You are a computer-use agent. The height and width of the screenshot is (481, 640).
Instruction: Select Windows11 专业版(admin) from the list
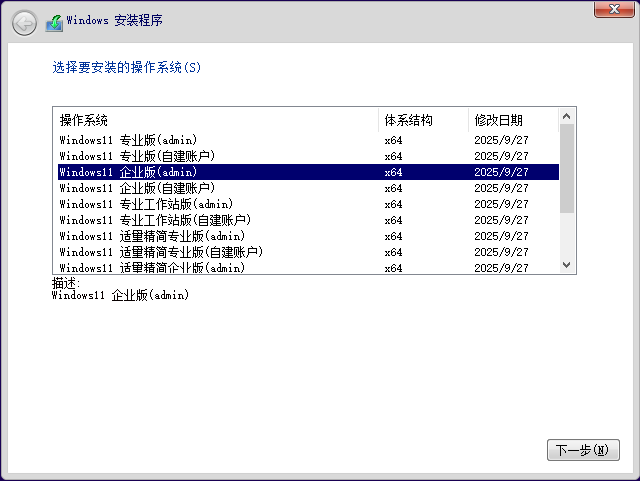tap(128, 140)
